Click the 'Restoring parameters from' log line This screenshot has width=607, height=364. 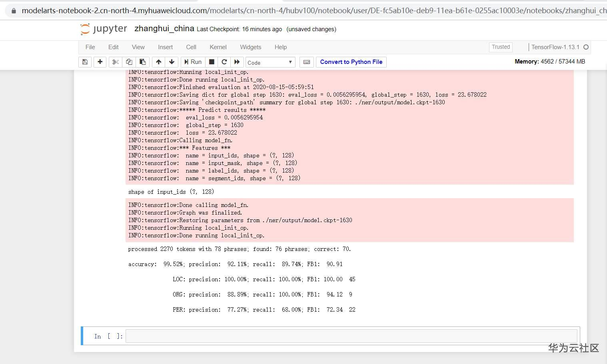pos(240,220)
